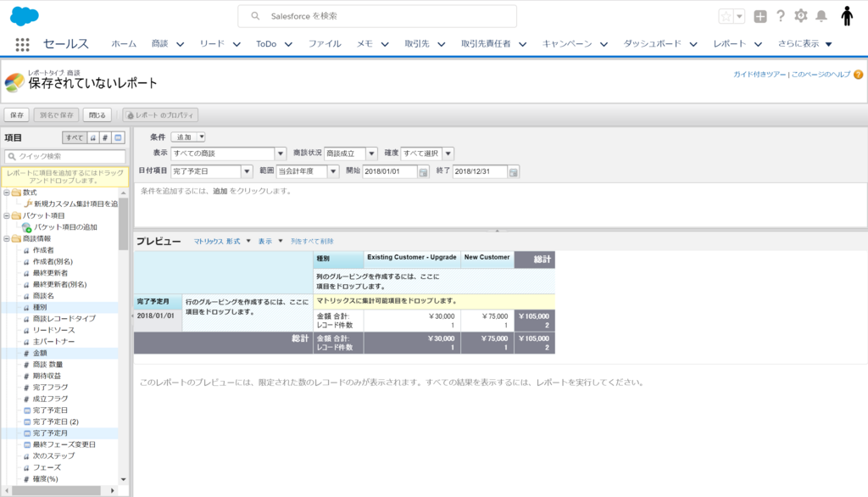Filter fields by date type icon
Viewport: 868px width, 497px height.
[118, 138]
